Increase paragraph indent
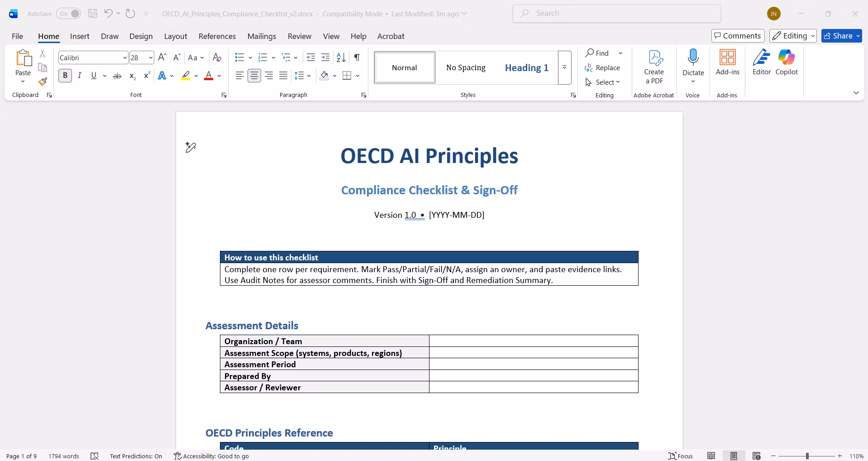The width and height of the screenshot is (868, 461). coord(325,58)
